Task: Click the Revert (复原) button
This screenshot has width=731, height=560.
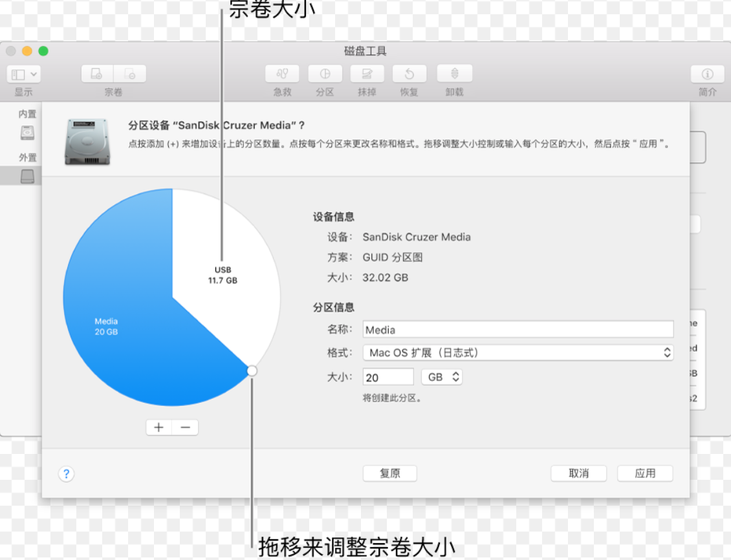Action: [389, 473]
